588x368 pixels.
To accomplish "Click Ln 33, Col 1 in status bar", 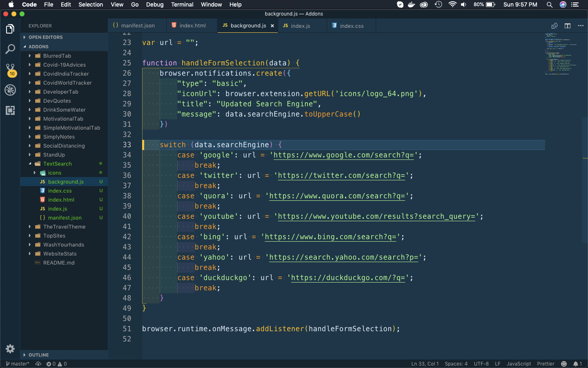I will (x=425, y=364).
